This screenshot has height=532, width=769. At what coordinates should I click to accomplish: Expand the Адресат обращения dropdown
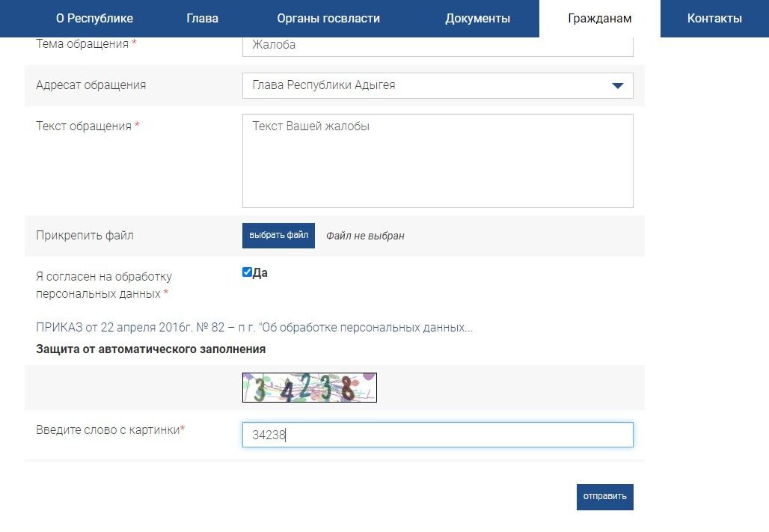coord(438,85)
